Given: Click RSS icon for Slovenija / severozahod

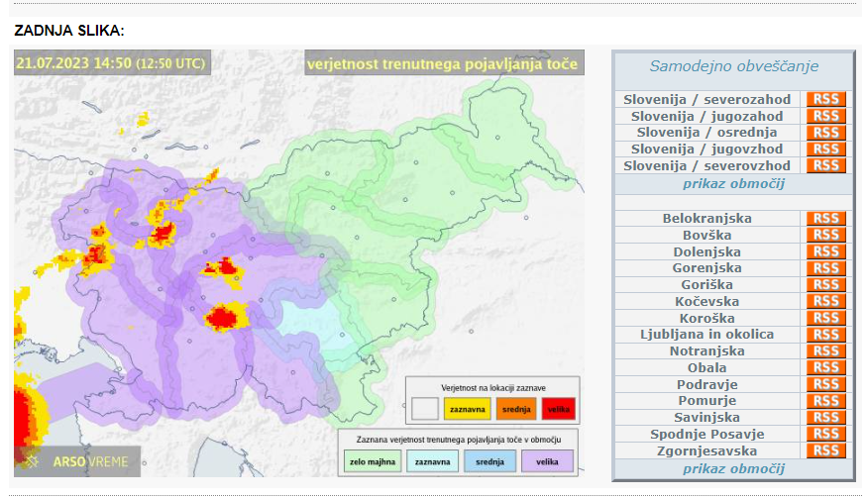Looking at the screenshot, I should tap(826, 99).
